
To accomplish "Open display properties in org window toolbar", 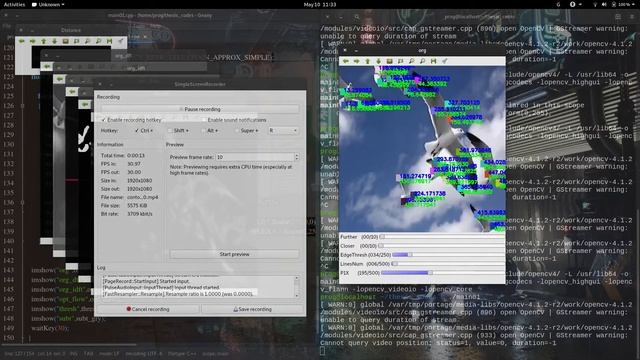I will click(x=444, y=61).
